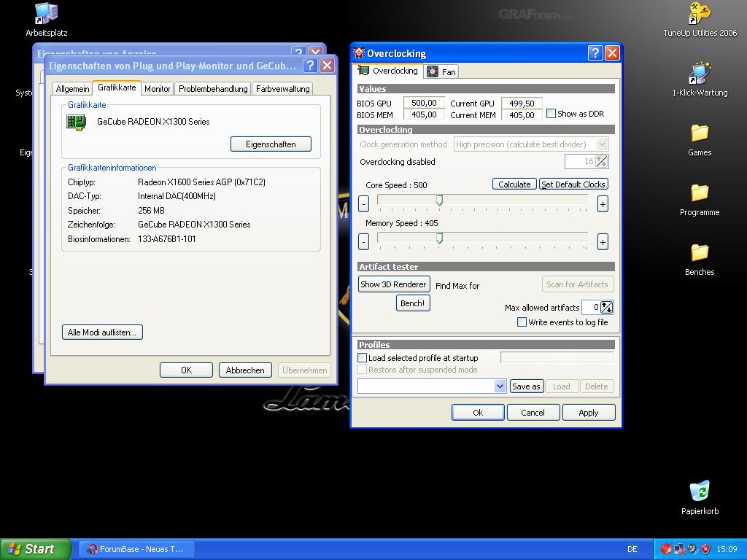Click Alle Modi auflisten button
The height and width of the screenshot is (560, 747).
[102, 332]
